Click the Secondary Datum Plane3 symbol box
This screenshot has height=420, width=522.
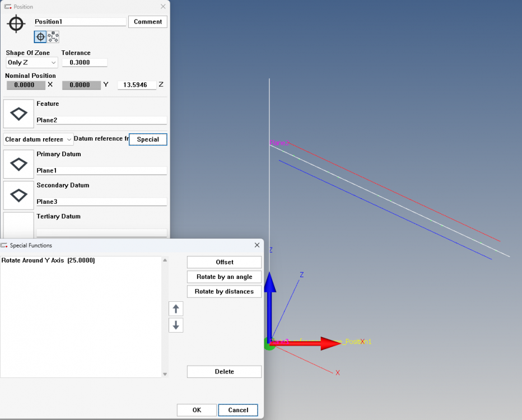point(18,195)
